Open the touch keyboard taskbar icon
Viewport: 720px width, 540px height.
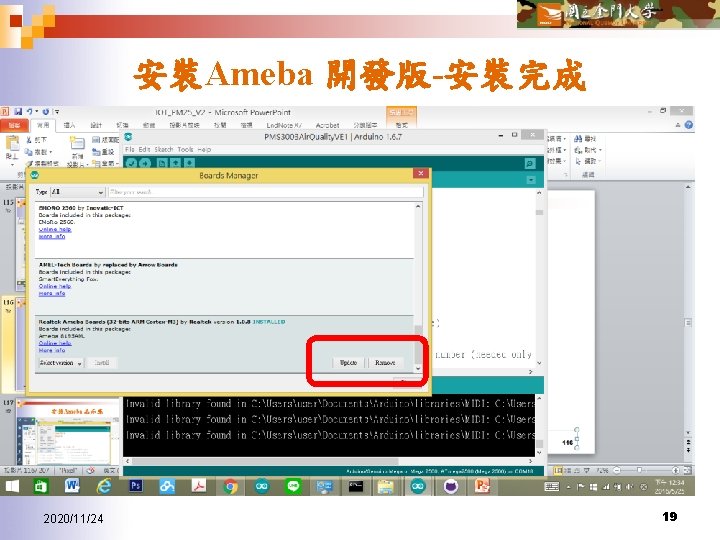click(551, 487)
